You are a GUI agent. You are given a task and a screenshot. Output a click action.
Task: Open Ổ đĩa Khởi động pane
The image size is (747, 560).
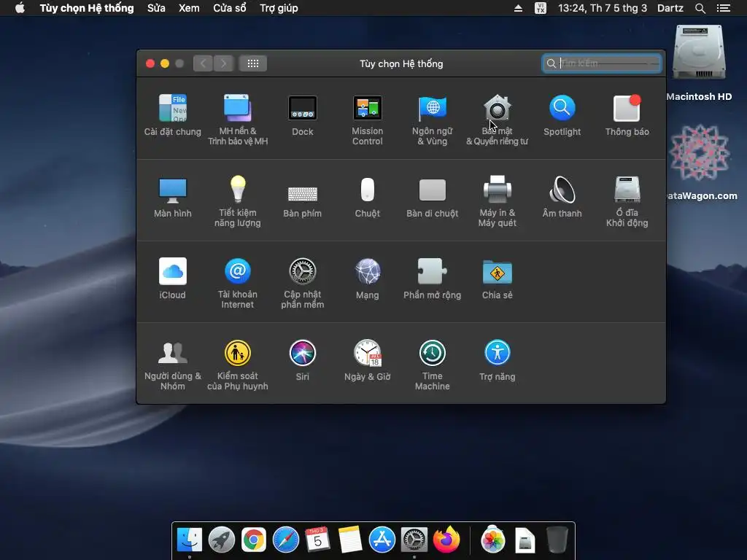click(627, 201)
